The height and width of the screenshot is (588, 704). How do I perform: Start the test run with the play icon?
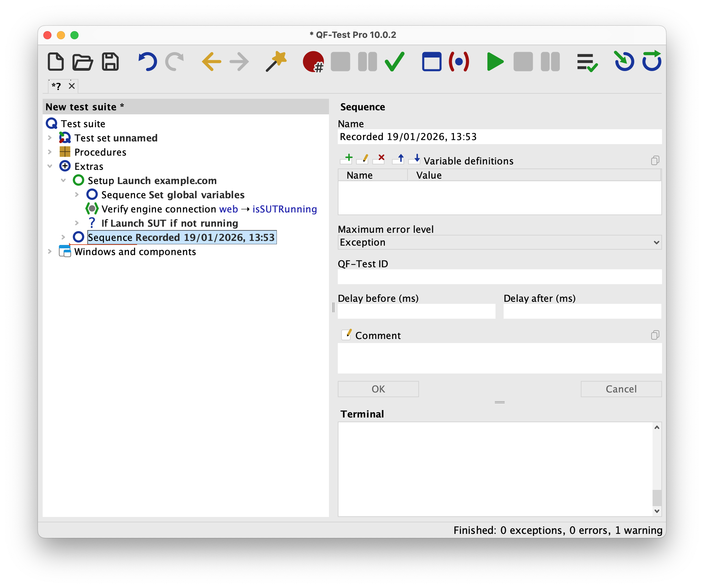495,62
